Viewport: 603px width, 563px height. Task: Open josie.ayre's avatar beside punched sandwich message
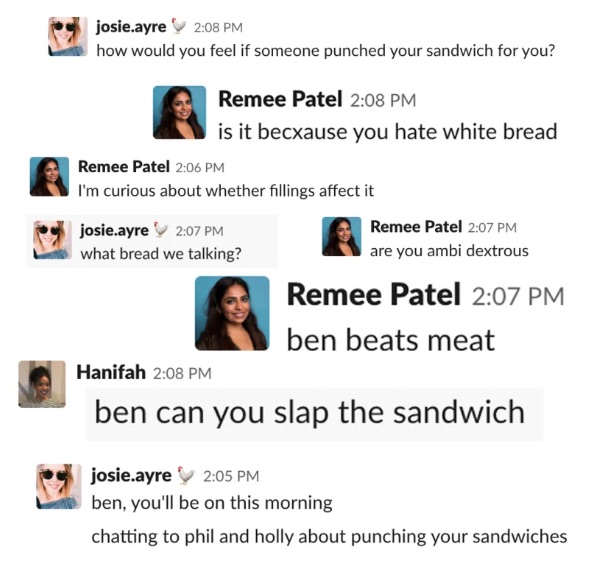click(x=68, y=37)
